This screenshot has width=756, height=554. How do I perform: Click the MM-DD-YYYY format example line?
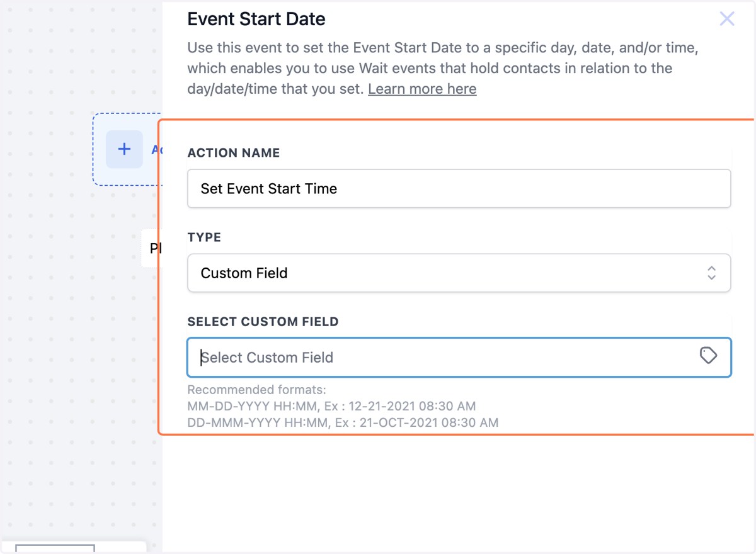331,406
